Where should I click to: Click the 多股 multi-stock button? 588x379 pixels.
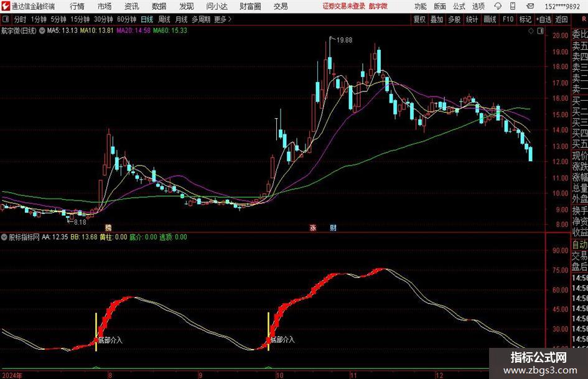point(454,19)
